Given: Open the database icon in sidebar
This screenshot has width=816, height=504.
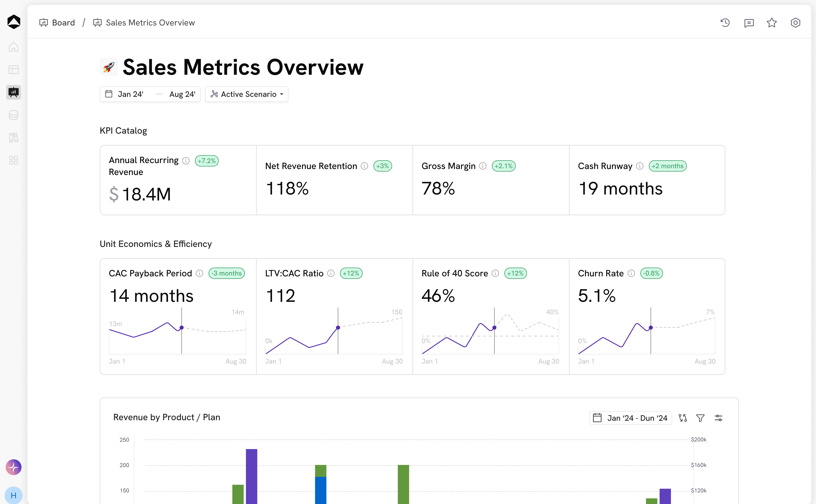Looking at the screenshot, I should tap(13, 115).
